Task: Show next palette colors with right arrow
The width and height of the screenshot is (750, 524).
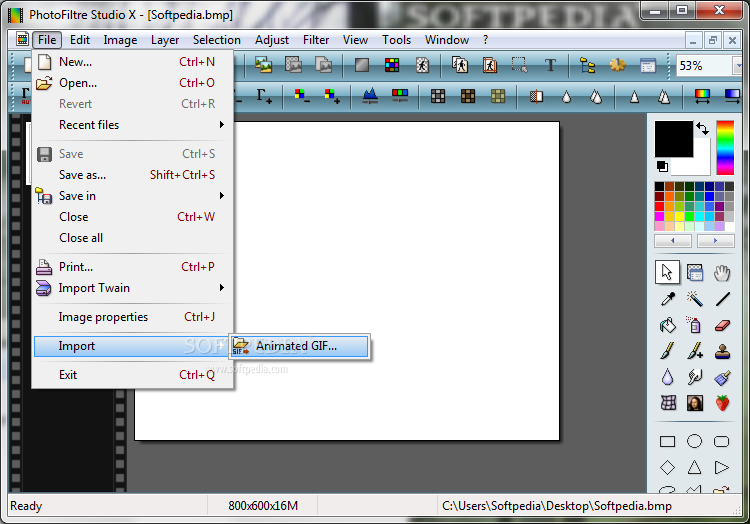Action: pyautogui.click(x=715, y=240)
